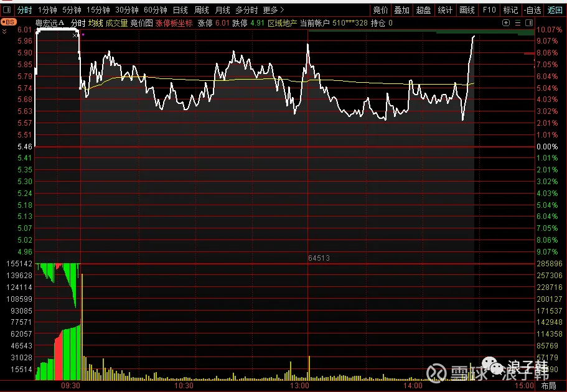Click -自选 to remove from watchlist
This screenshot has height=392, width=567.
532,10
